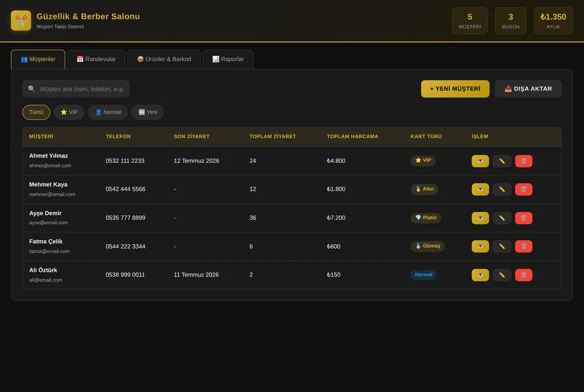View Ahmet Yılmaz's details with eye icon
Screen dimensions: 584x392
tap(480, 161)
